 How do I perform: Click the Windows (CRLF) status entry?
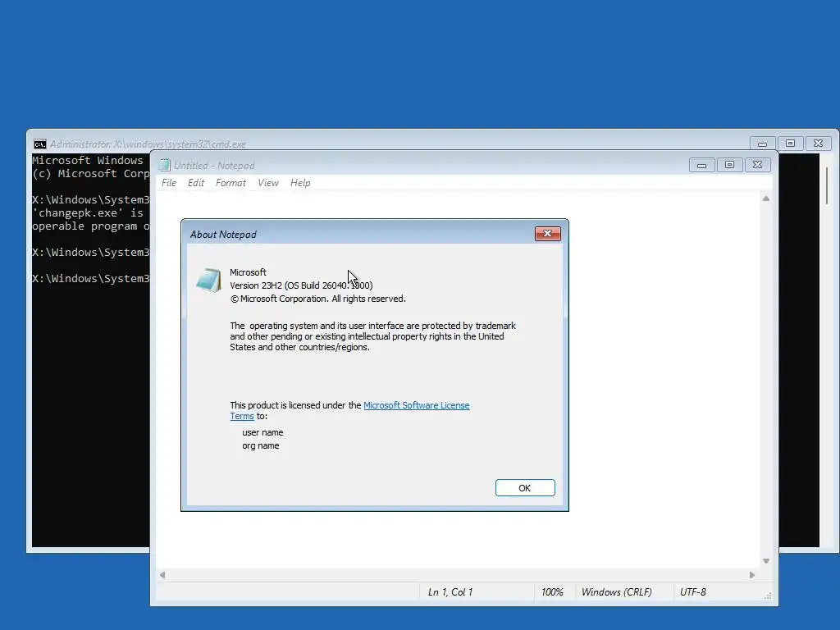(x=617, y=592)
